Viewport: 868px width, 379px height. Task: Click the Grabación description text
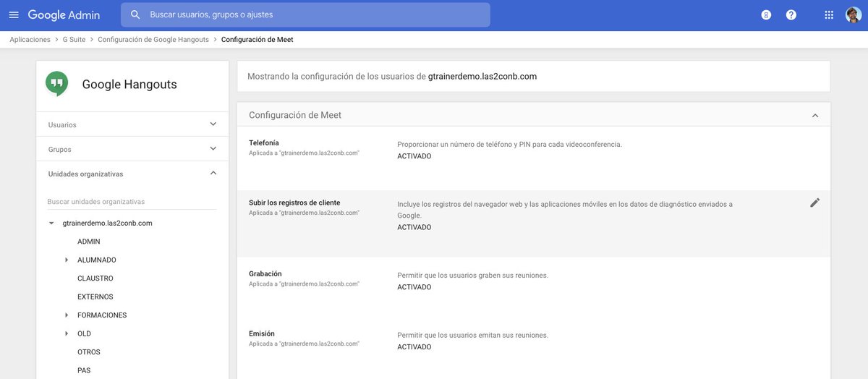(473, 276)
